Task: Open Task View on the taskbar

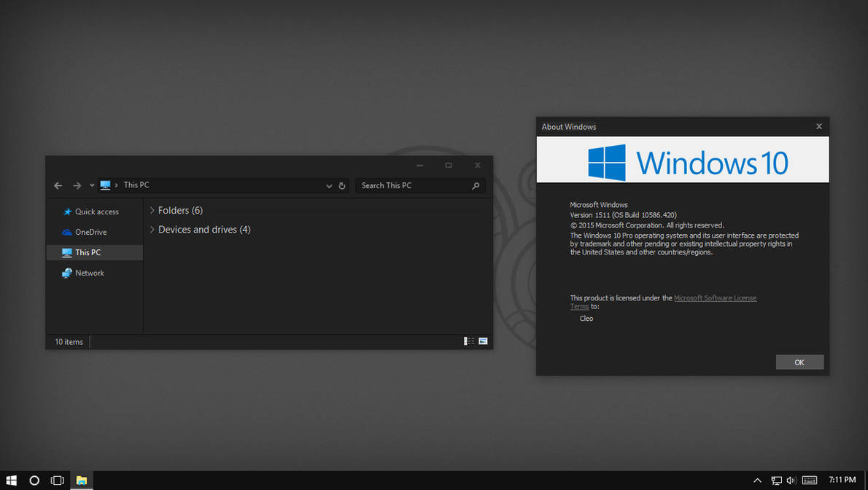Action: click(x=58, y=480)
